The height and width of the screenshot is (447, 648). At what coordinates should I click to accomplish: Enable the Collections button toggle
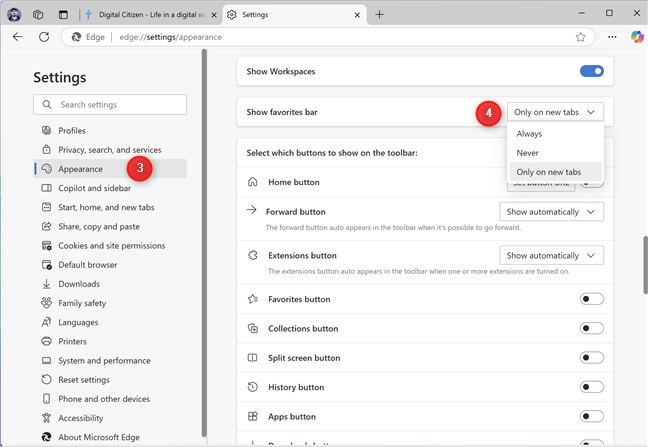point(591,328)
